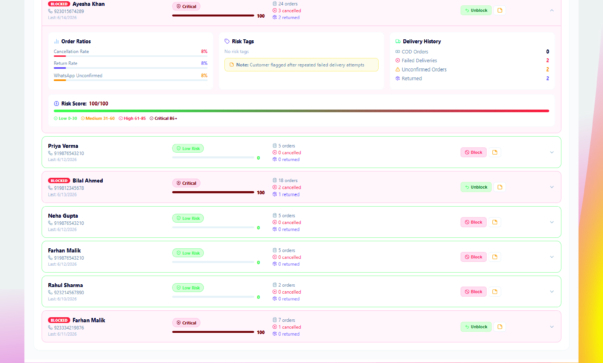Click the note icon in flagged note

click(x=232, y=65)
